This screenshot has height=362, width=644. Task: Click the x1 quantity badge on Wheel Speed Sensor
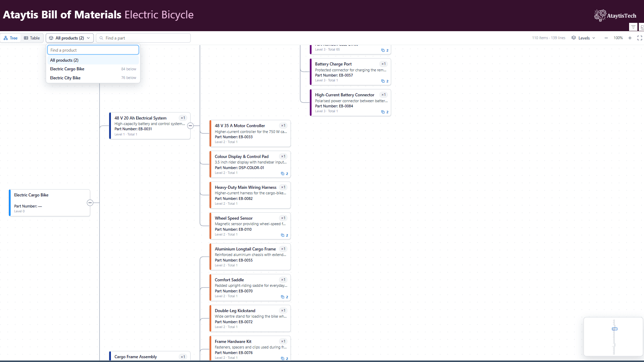pyautogui.click(x=283, y=218)
